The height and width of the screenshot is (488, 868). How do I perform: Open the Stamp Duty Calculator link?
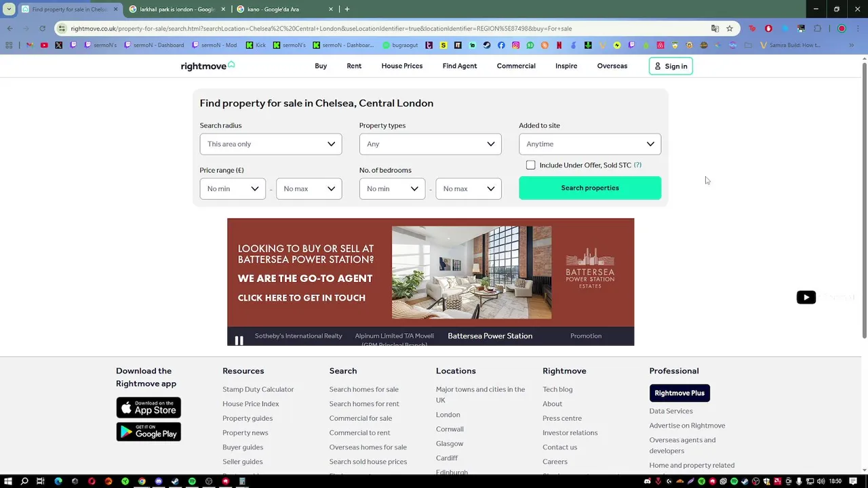(x=258, y=389)
